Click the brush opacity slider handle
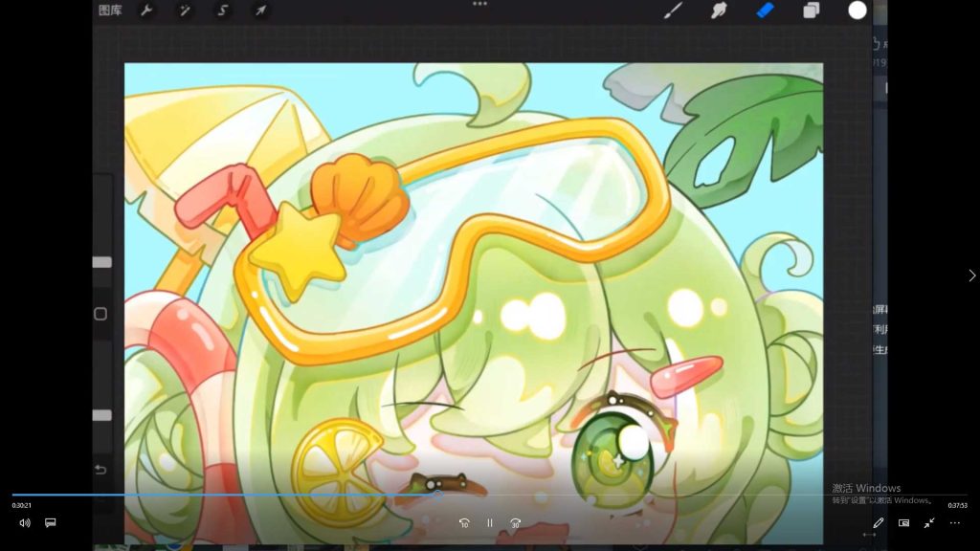980x551 pixels. point(101,415)
